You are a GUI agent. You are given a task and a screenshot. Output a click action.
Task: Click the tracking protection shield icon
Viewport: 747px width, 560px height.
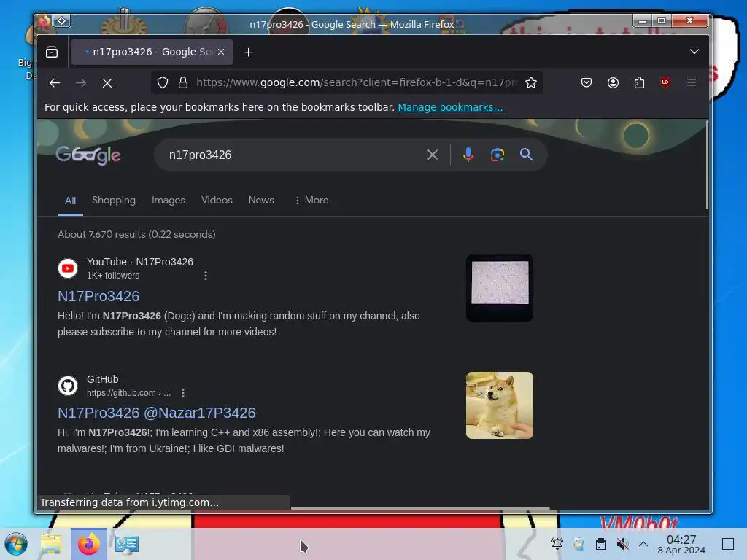point(163,82)
